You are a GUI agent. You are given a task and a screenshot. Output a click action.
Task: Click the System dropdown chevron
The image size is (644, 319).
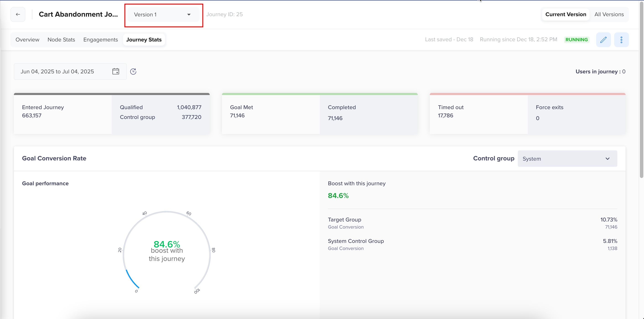tap(608, 159)
